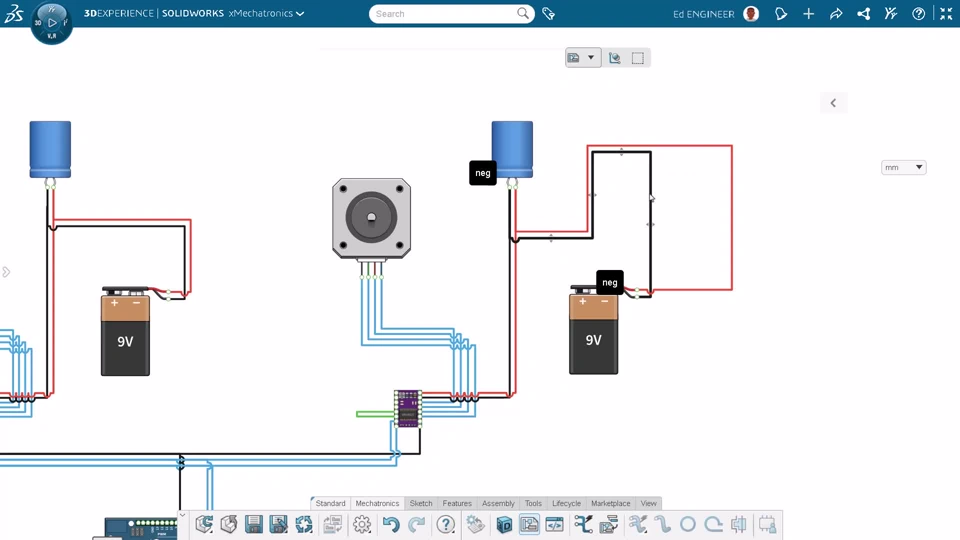Collapse the action bar chevron
This screenshot has width=960, height=540.
click(182, 515)
